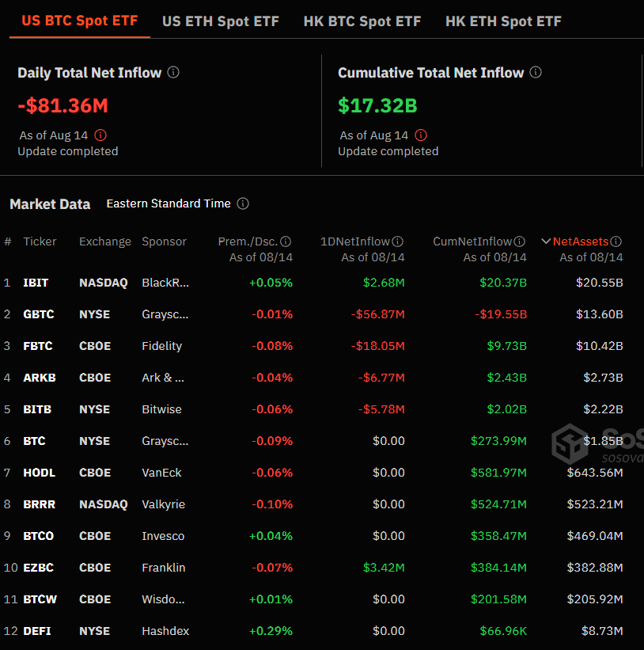Select the IBIT ticker
Screen dimensions: 644x650
coord(37,282)
